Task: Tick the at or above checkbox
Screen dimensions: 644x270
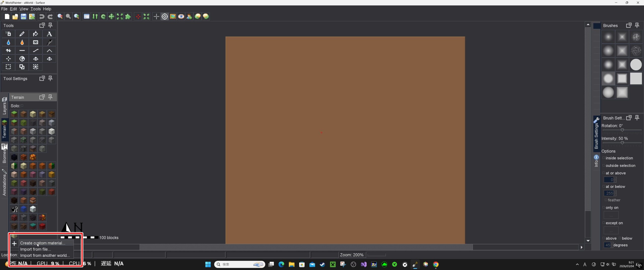Action: click(x=604, y=173)
